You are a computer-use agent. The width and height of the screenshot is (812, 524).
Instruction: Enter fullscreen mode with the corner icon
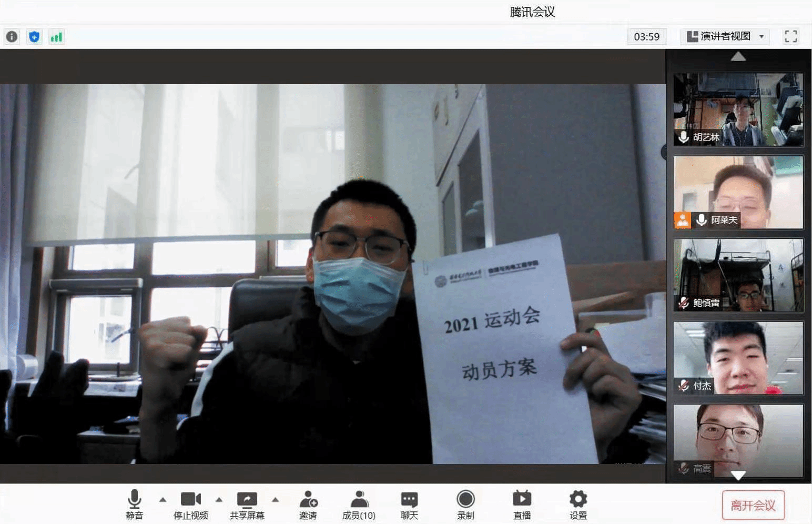[790, 36]
